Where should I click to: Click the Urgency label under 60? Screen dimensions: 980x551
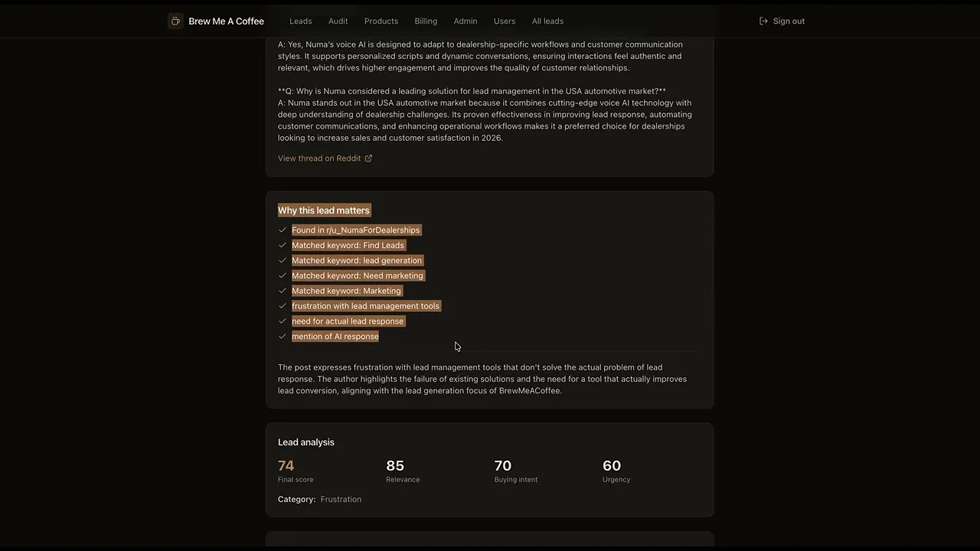(616, 480)
